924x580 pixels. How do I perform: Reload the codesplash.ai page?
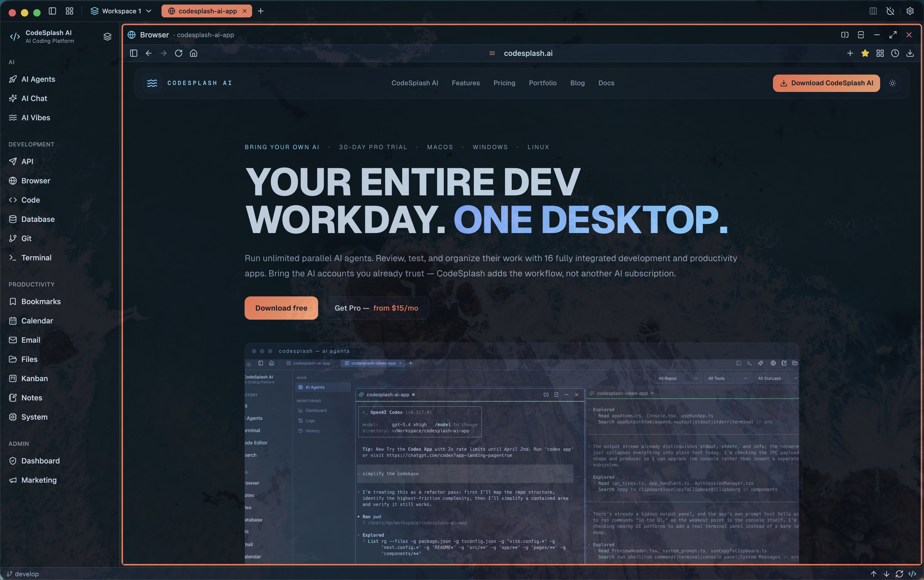coord(178,53)
